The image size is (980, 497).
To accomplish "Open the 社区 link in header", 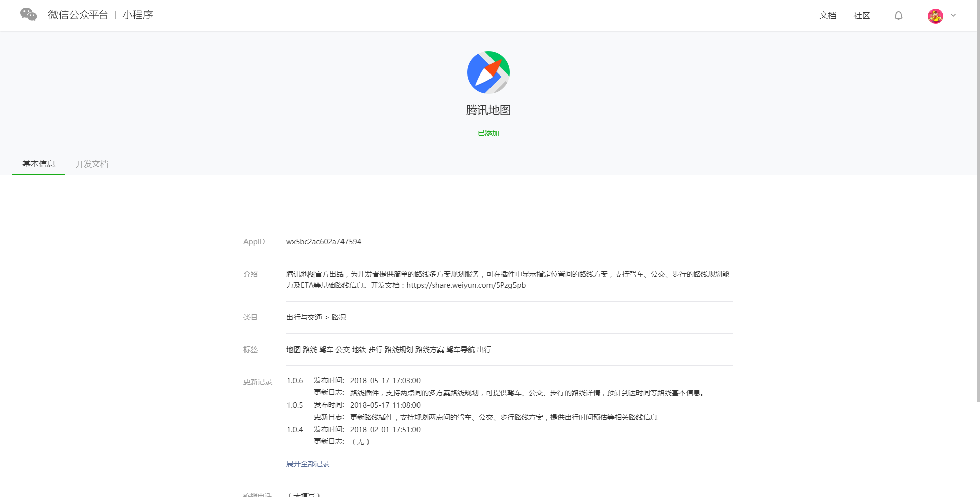I will coord(862,16).
